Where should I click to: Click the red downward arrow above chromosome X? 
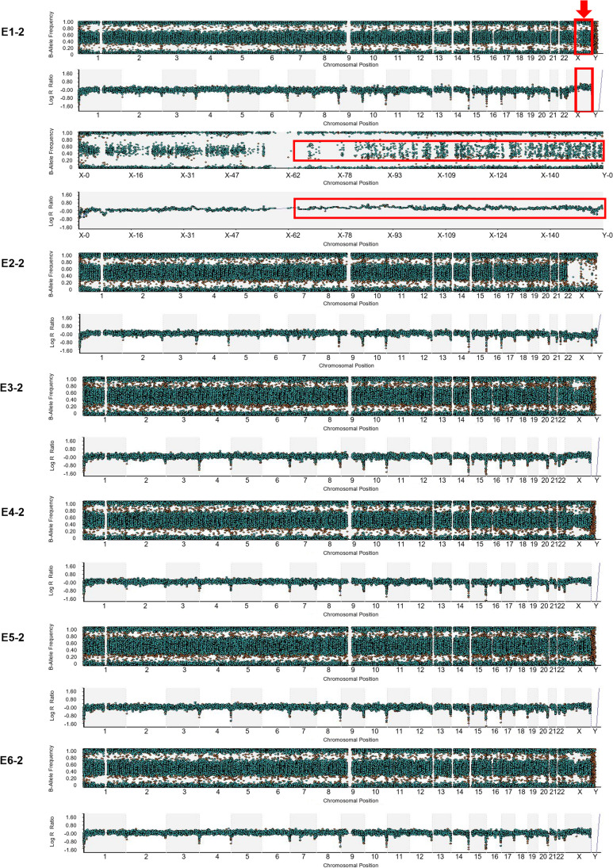point(584,8)
